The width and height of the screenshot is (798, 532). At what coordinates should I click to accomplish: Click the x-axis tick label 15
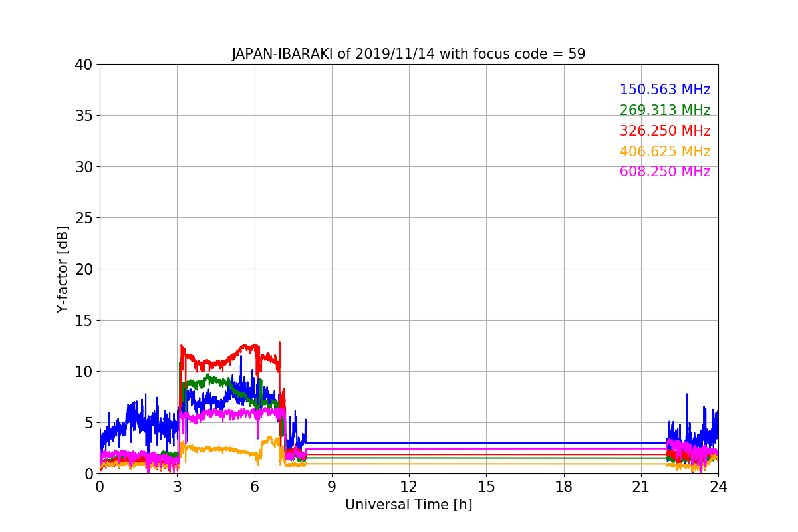(486, 486)
